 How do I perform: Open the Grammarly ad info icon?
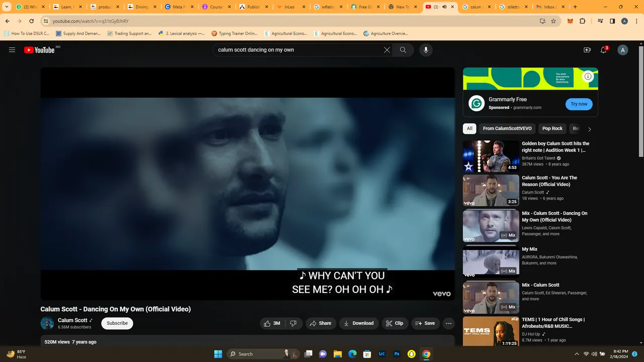point(588,76)
